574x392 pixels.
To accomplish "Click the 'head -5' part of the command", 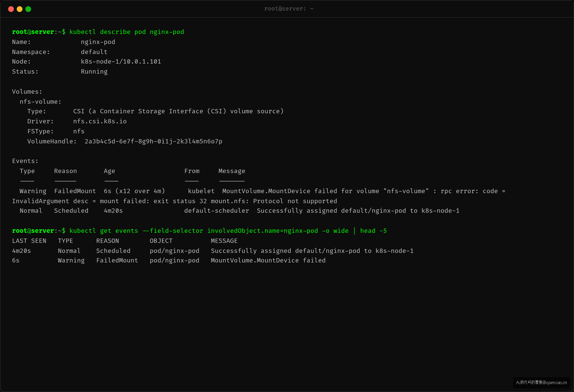I will [x=373, y=231].
